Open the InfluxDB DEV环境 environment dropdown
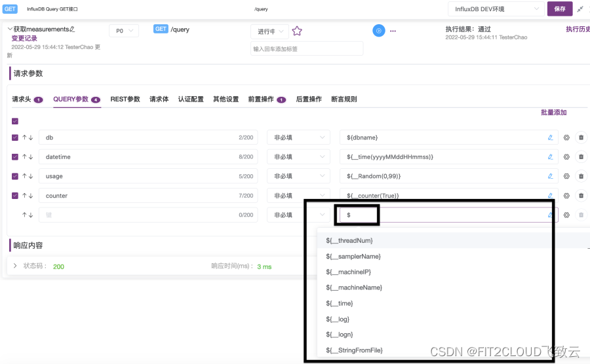590x364 pixels. point(496,9)
